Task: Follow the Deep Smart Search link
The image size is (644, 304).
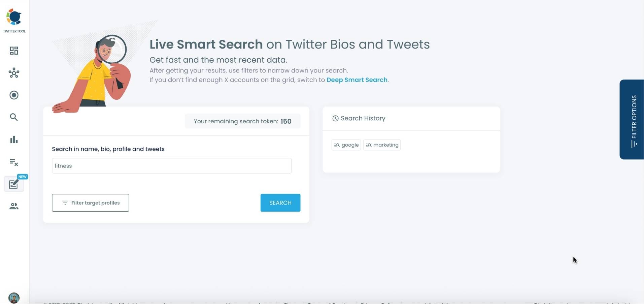Action: coord(357,80)
